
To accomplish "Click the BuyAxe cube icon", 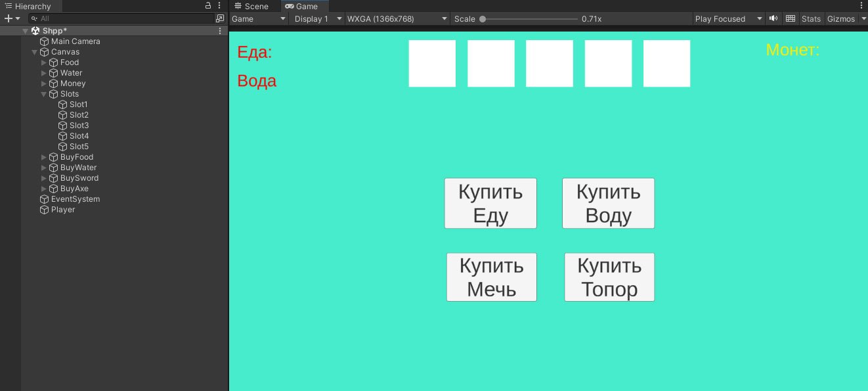I will 54,189.
